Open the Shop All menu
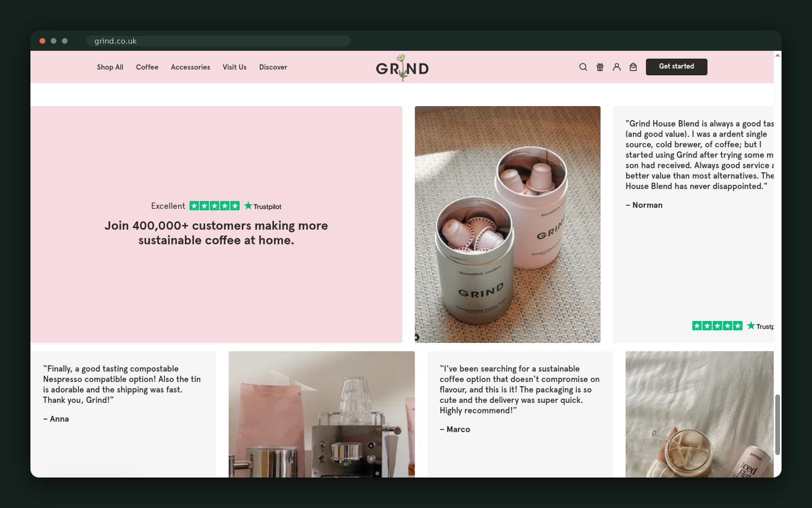 (x=110, y=67)
